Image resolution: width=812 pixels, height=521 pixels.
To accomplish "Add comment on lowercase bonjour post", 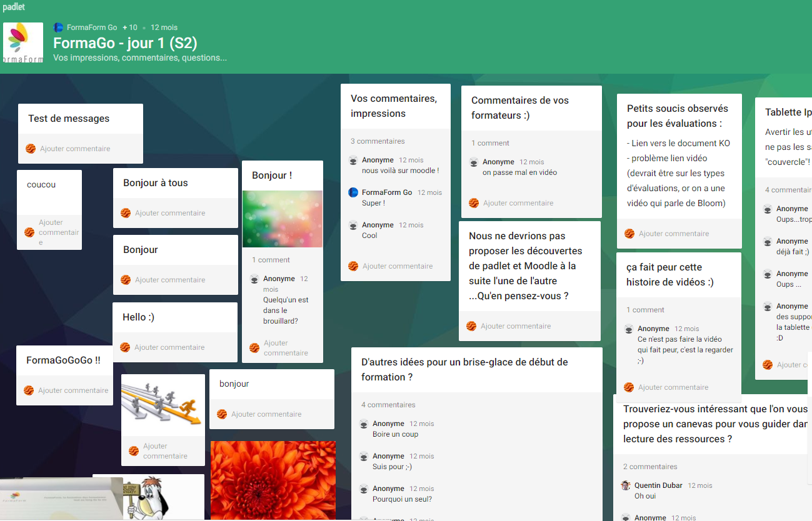I will pyautogui.click(x=266, y=414).
